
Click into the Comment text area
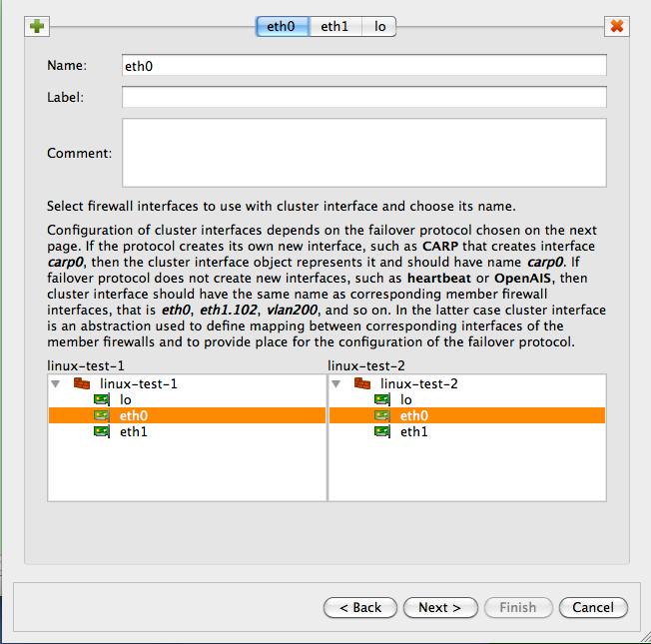[364, 153]
